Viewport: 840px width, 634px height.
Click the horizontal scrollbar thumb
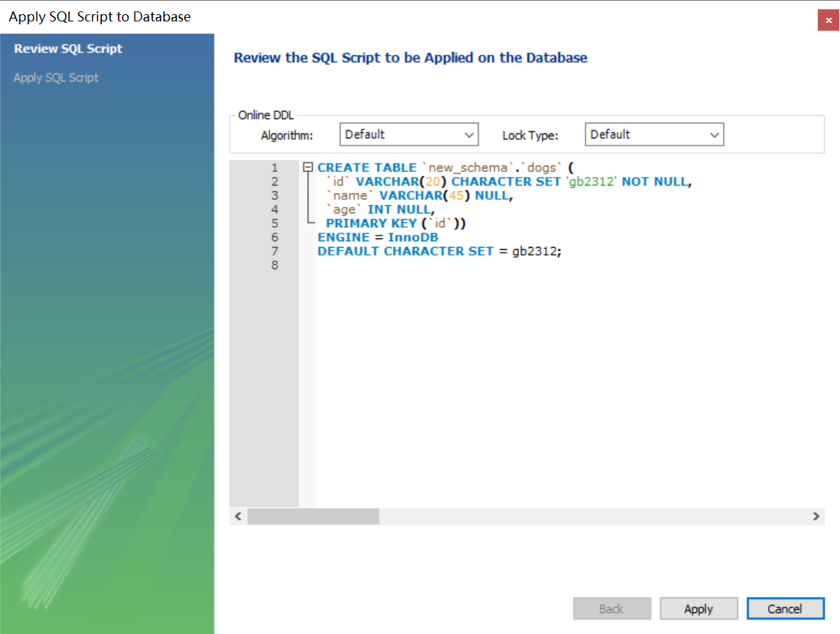[x=314, y=516]
